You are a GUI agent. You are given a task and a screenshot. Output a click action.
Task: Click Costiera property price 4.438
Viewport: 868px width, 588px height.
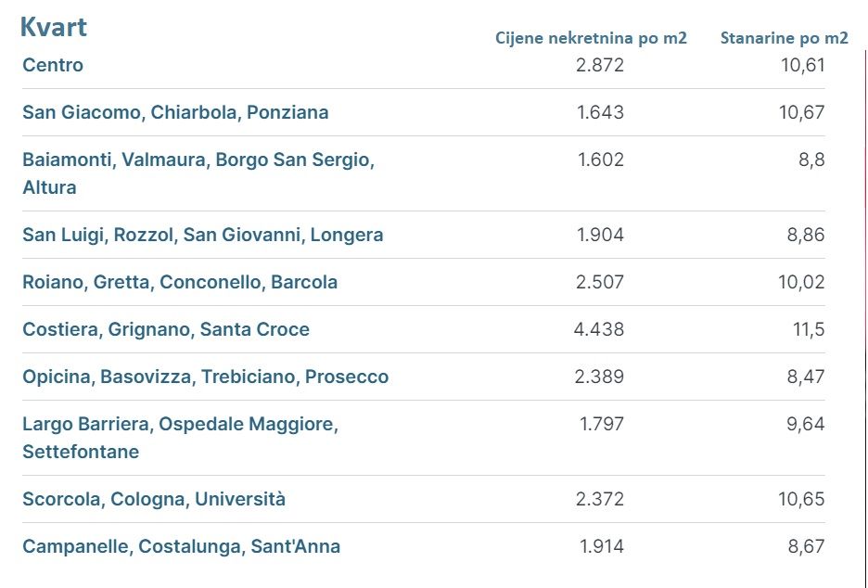coord(600,329)
